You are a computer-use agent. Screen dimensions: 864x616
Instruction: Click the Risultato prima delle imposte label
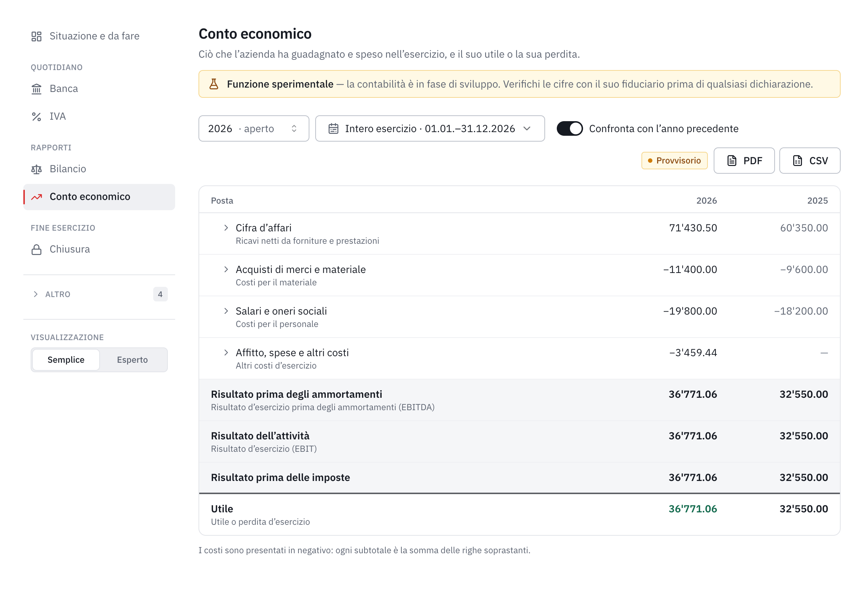(281, 478)
